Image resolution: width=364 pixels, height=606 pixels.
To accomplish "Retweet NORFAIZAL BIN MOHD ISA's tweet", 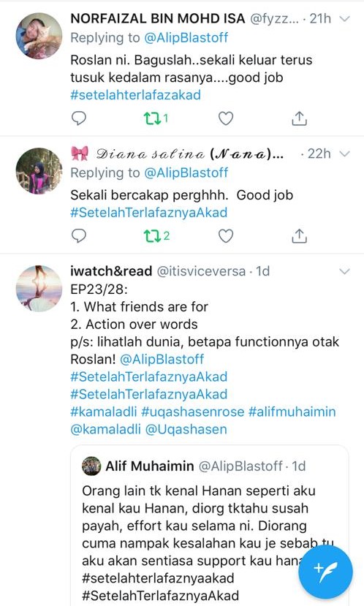I will coord(156,118).
